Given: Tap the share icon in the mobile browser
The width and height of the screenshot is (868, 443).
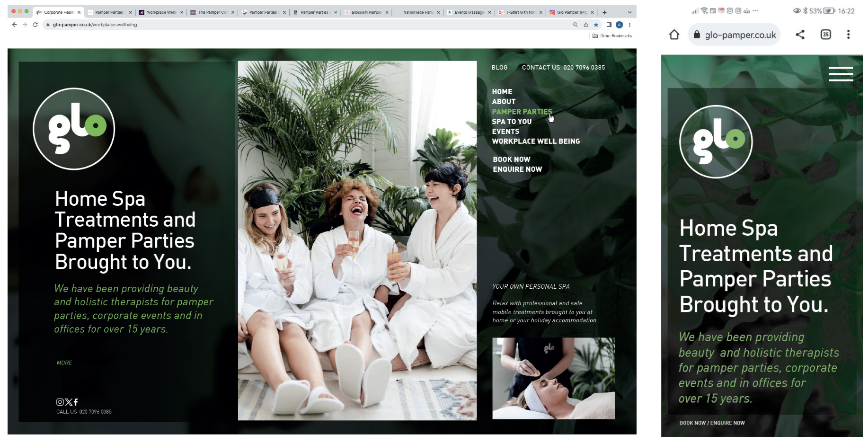Looking at the screenshot, I should point(800,35).
